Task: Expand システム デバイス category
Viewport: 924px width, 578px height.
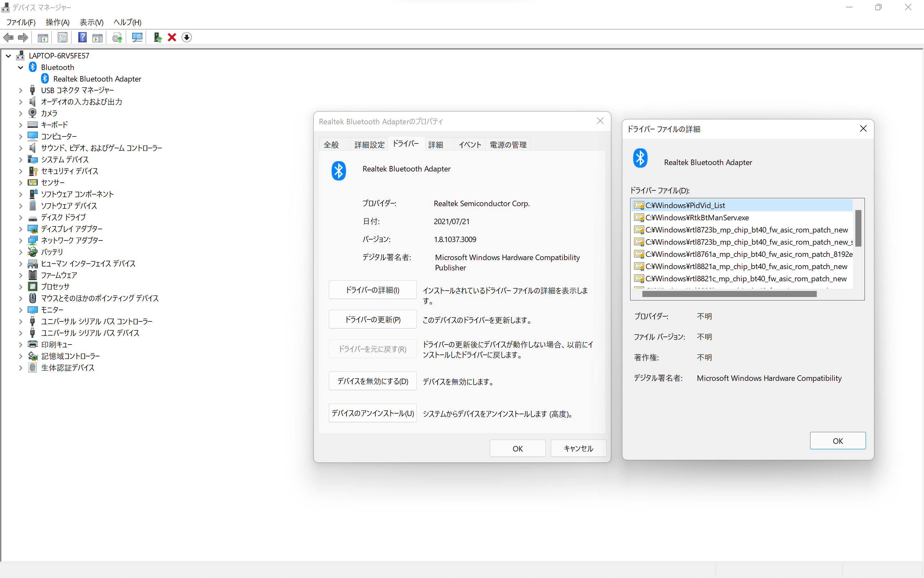Action: 21,159
